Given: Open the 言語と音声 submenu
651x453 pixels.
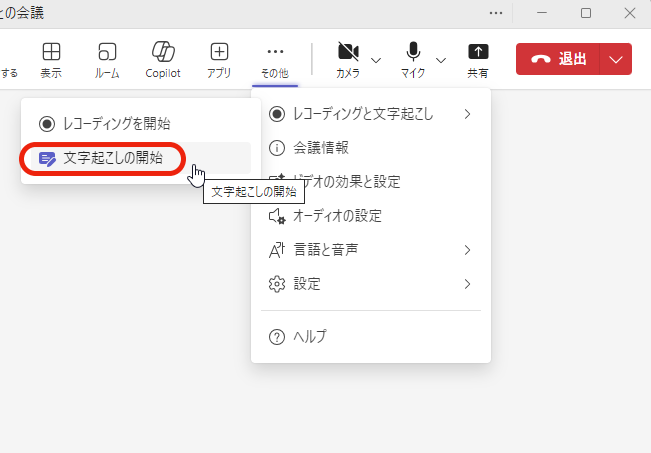Looking at the screenshot, I should (371, 250).
